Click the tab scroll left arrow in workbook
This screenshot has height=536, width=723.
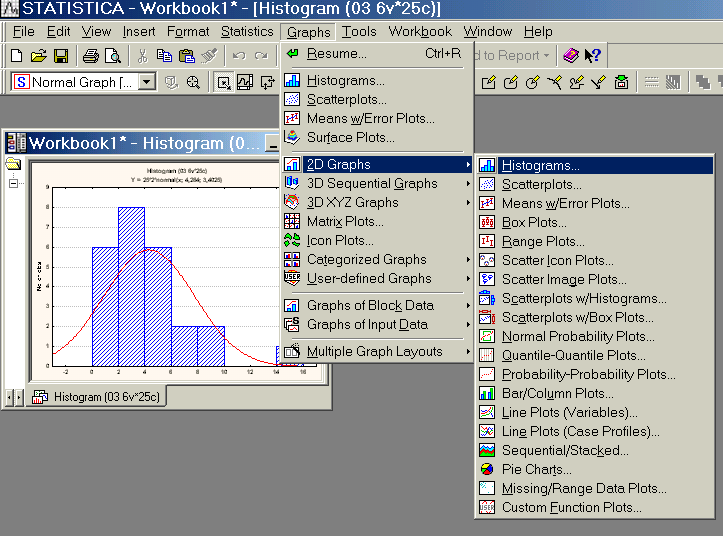(9, 397)
